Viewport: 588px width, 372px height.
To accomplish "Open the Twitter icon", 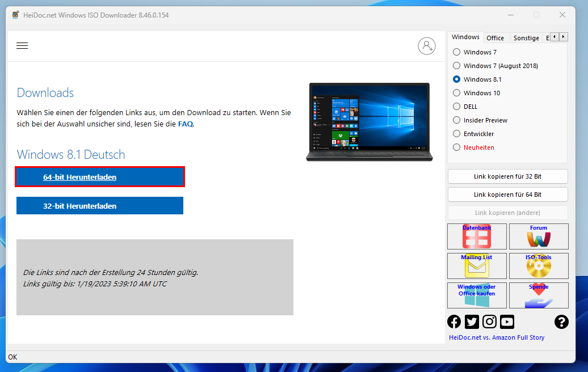I will (x=472, y=322).
